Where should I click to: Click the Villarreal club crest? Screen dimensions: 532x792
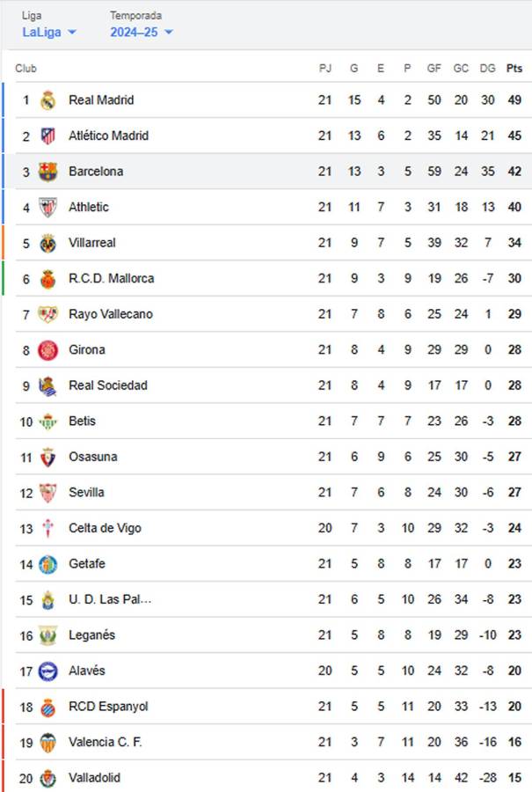coord(48,242)
